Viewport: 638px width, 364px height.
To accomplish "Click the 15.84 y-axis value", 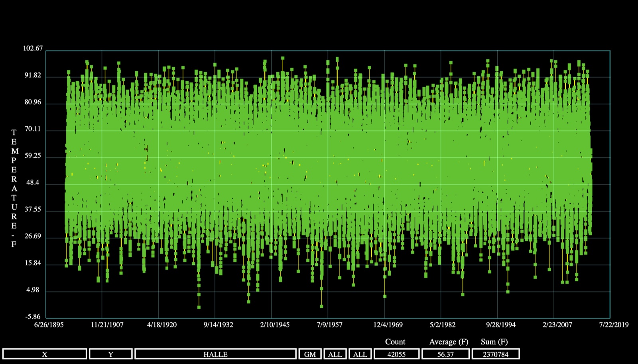I will point(33,263).
